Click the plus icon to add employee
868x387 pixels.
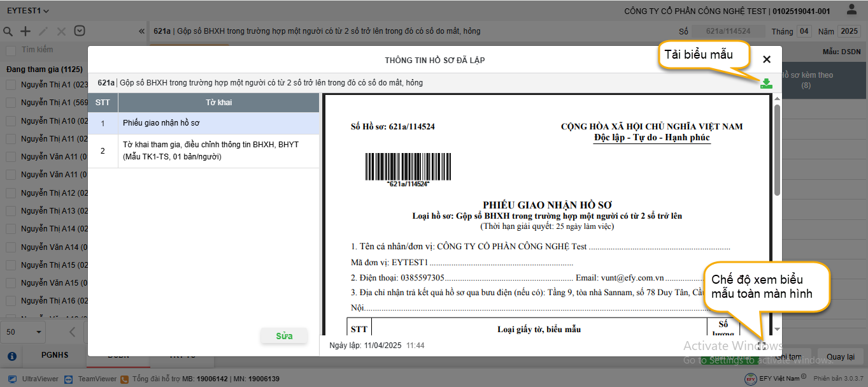click(x=25, y=31)
